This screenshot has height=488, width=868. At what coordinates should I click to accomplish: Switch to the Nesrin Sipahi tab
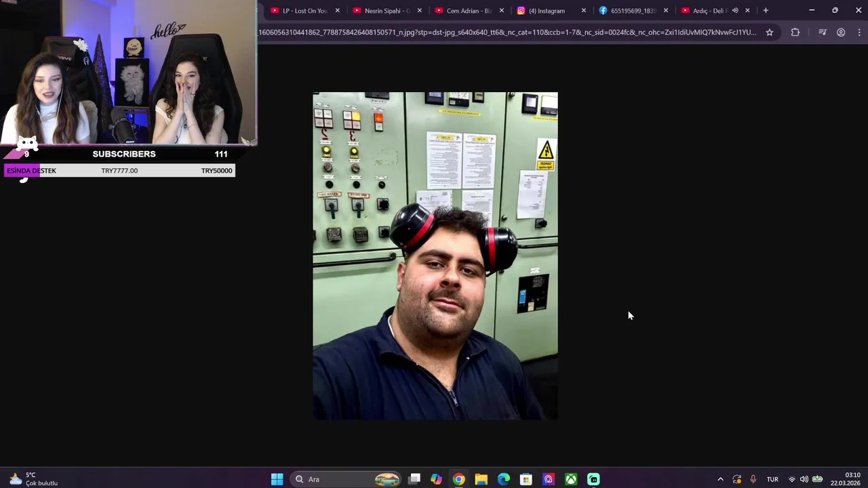click(387, 10)
